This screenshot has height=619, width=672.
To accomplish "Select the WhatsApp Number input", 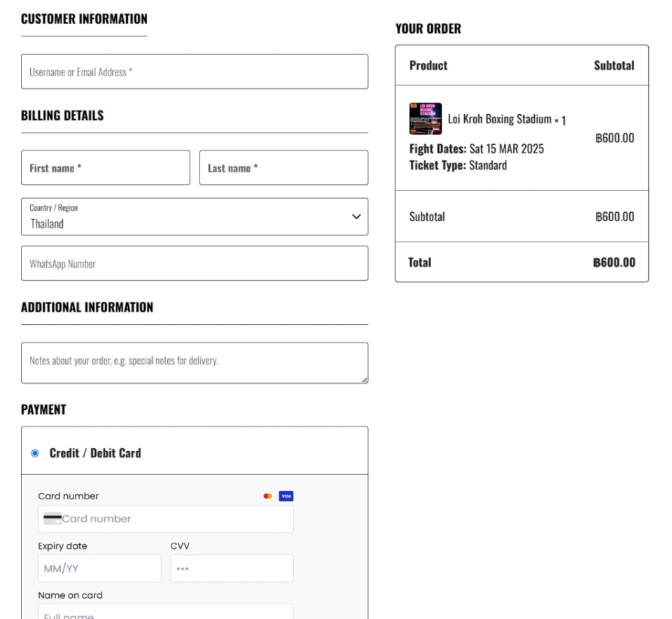I will [x=195, y=263].
